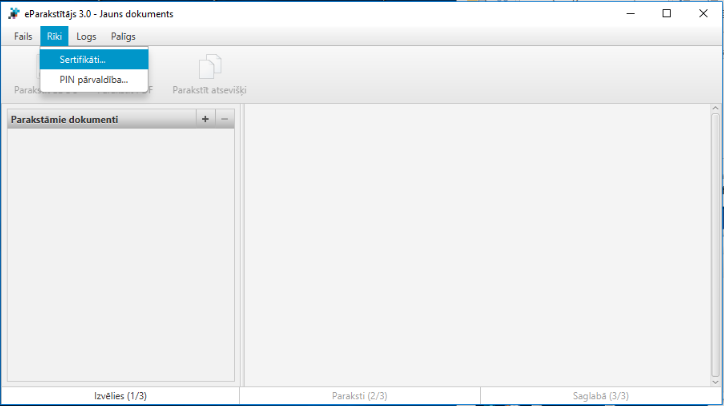The image size is (724, 406).
Task: Maximize the eParakstītājs window
Action: pyautogui.click(x=667, y=13)
